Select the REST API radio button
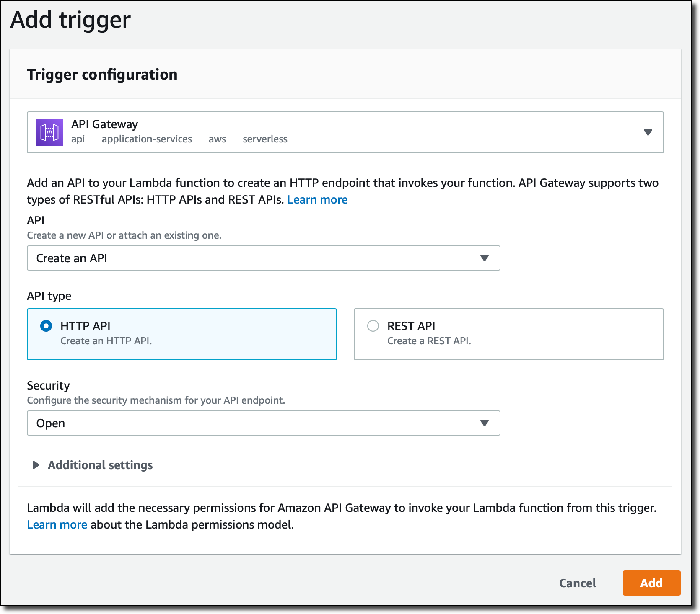Screen dimensions: 700x614 [x=373, y=326]
